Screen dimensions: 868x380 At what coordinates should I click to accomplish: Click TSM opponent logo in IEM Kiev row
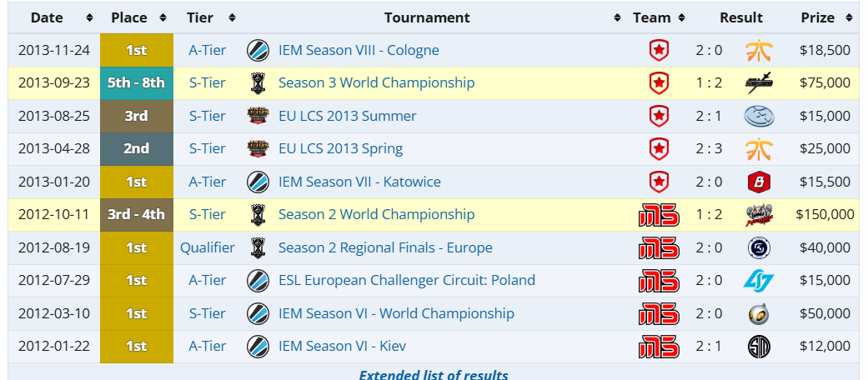[758, 346]
